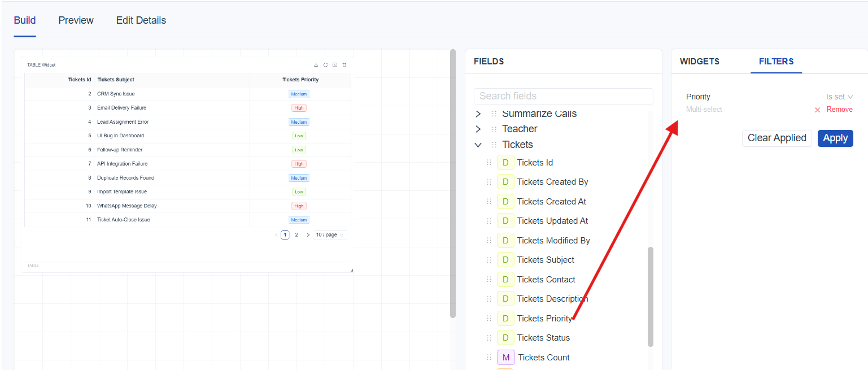Screen dimensions: 868x370
Task: Open the "Is set" condition dropdown
Action: pyautogui.click(x=839, y=97)
